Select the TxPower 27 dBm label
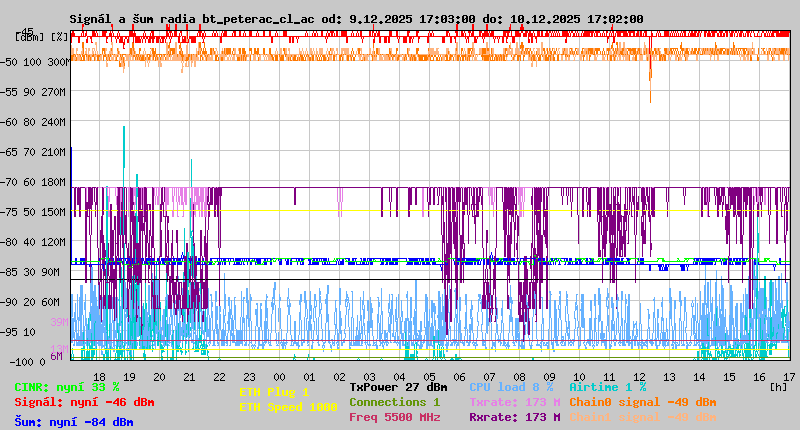Screen dimensions: 800x430 pyautogui.click(x=398, y=386)
